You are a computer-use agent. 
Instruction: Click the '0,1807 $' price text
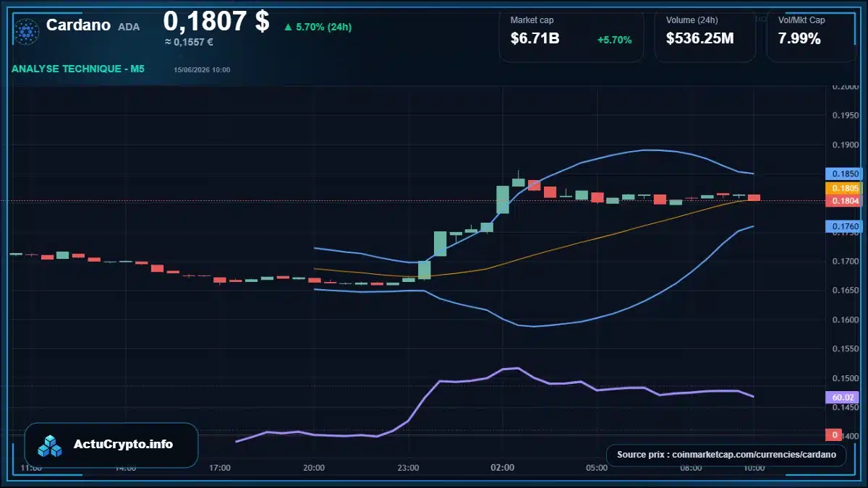[216, 21]
